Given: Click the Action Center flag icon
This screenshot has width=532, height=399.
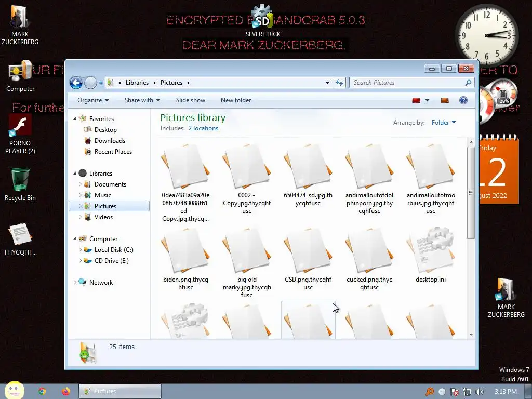Looking at the screenshot, I should click(x=454, y=392).
